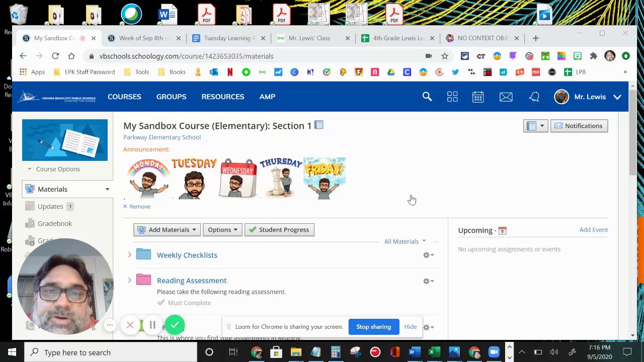This screenshot has width=644, height=362.
Task: Open the All Materials filter dropdown
Action: click(405, 241)
